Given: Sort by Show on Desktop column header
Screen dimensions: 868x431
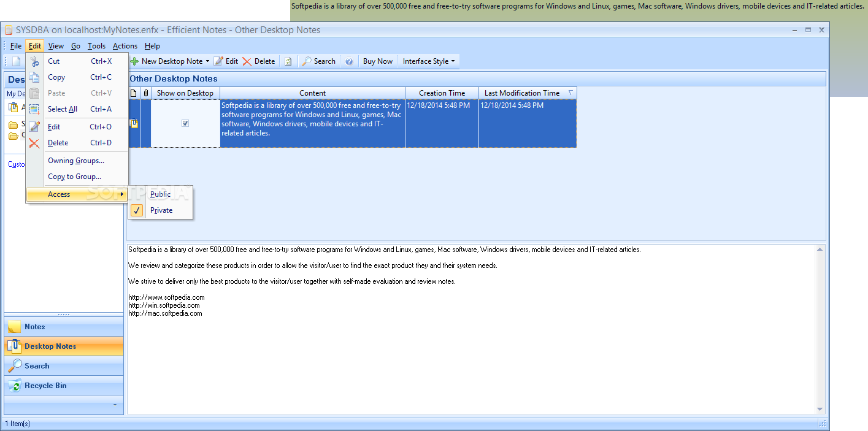Looking at the screenshot, I should [185, 93].
